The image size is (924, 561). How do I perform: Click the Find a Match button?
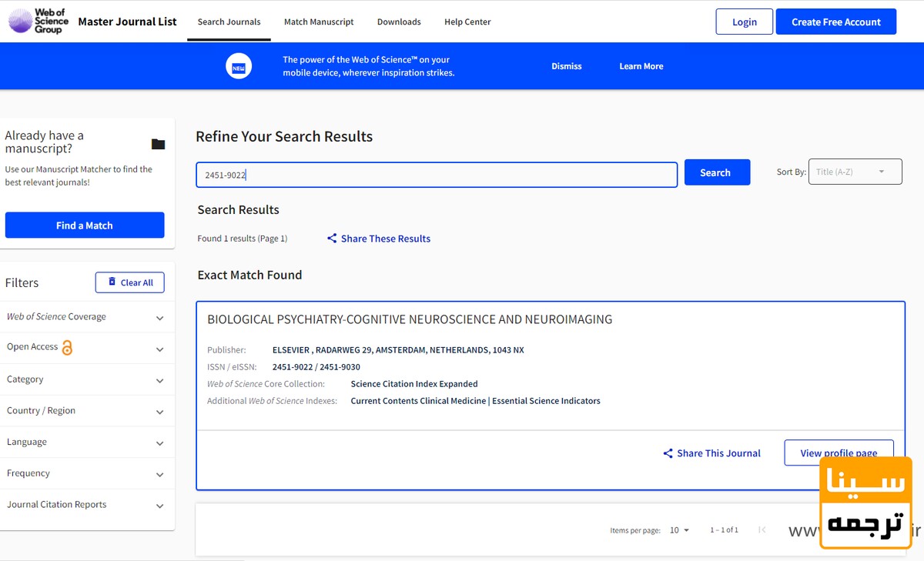click(x=85, y=225)
